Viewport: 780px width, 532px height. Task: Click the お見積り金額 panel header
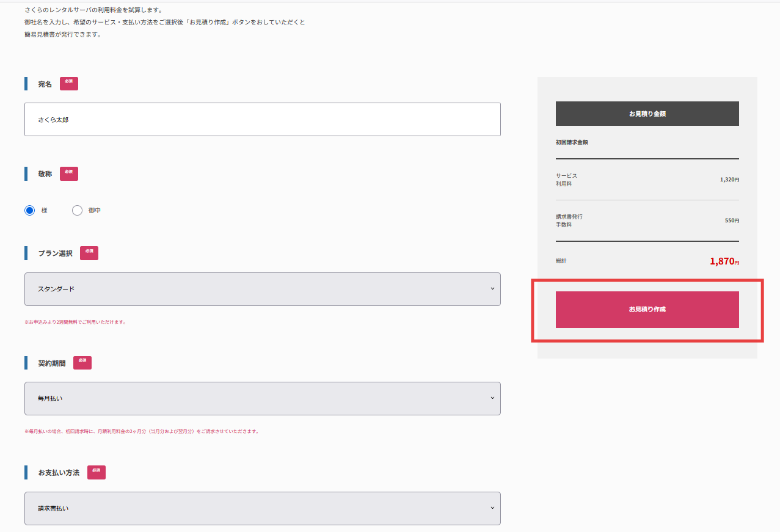(x=647, y=114)
